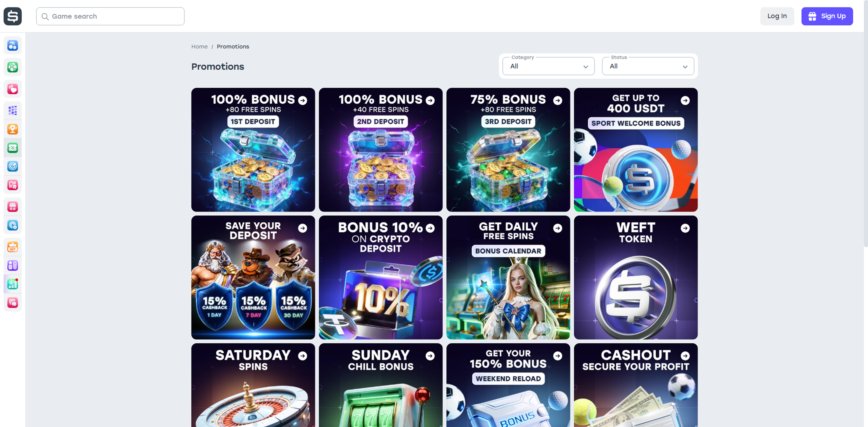Expand the Category filter dropdown
The height and width of the screenshot is (427, 868).
(548, 66)
